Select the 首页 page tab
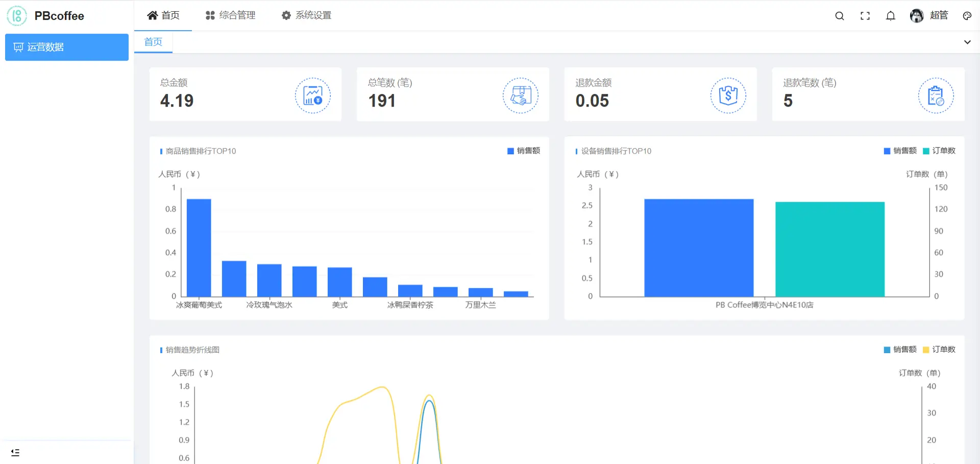The height and width of the screenshot is (464, 980). pos(153,42)
